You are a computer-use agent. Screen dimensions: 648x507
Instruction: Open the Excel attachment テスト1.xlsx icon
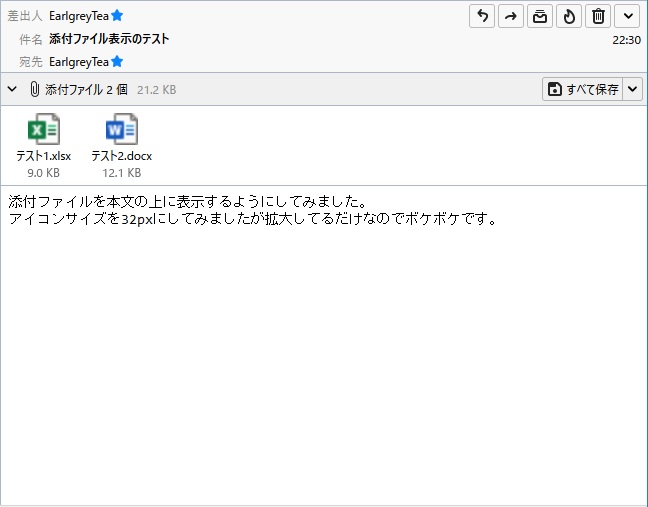pos(43,130)
